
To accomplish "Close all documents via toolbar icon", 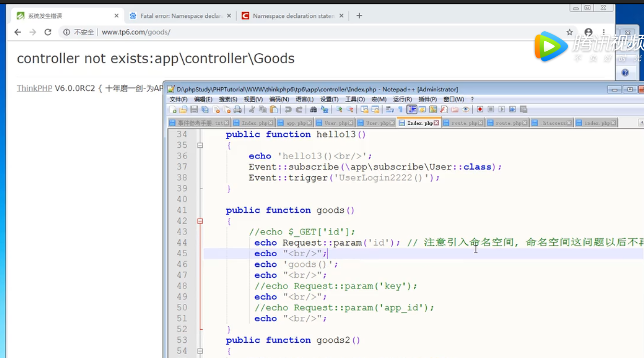I will pos(227,109).
